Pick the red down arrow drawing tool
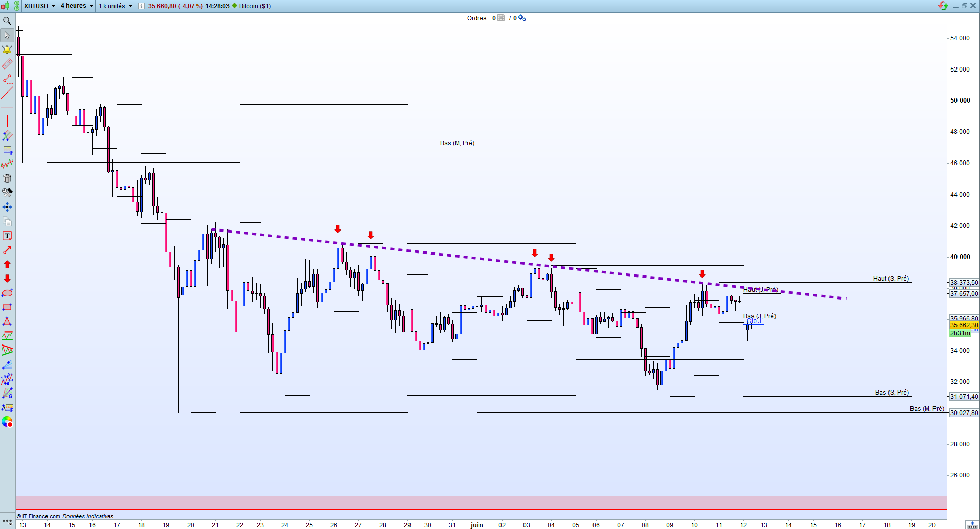The height and width of the screenshot is (529, 980). pyautogui.click(x=7, y=279)
